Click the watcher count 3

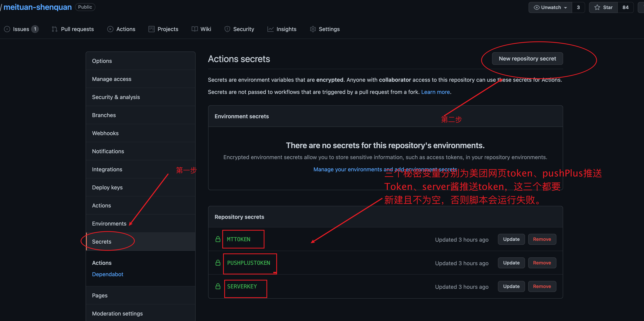[578, 7]
